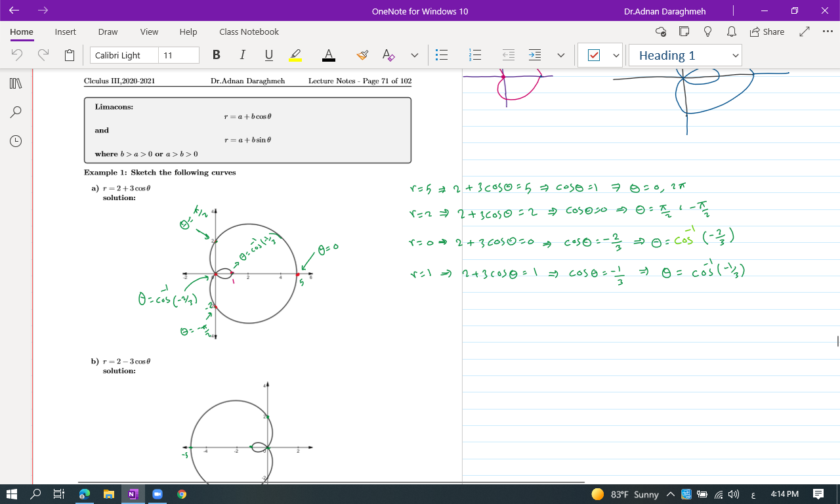The height and width of the screenshot is (504, 840).
Task: Apply the black font color
Action: [329, 55]
